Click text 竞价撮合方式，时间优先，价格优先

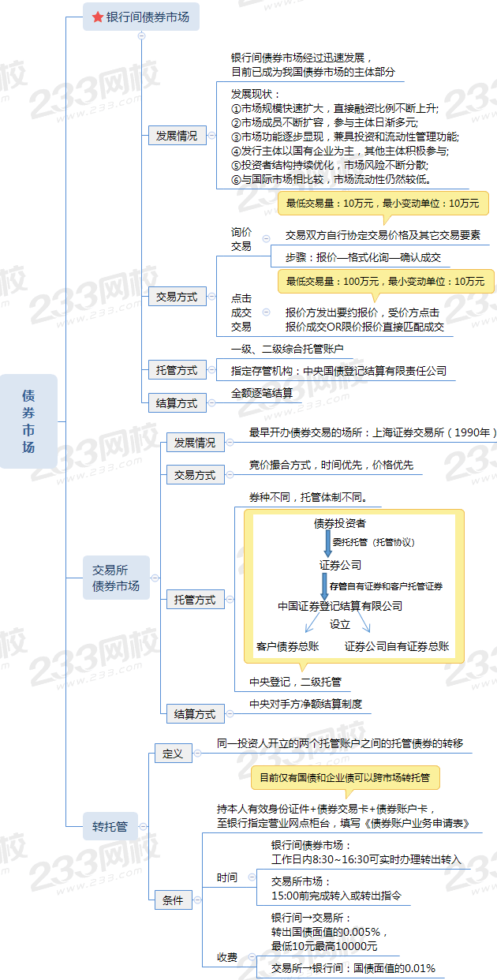click(x=331, y=465)
